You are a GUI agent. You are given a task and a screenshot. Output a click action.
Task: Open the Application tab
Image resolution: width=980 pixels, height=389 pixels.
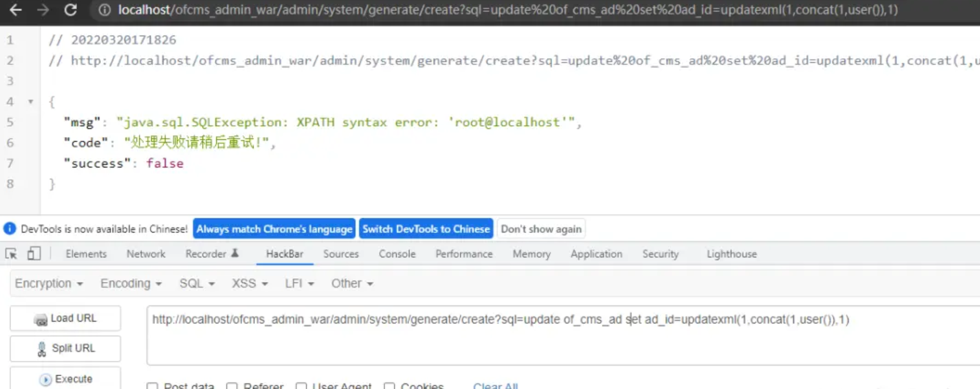596,254
